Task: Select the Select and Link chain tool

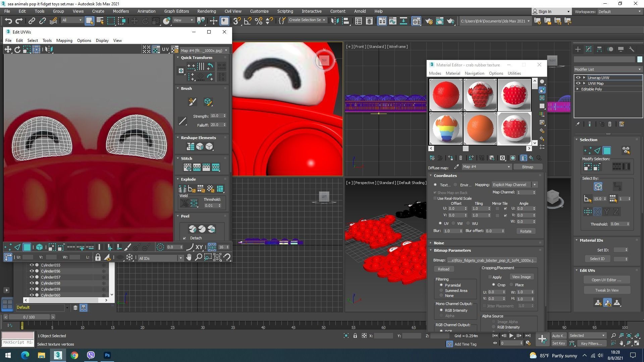Action: (32, 21)
